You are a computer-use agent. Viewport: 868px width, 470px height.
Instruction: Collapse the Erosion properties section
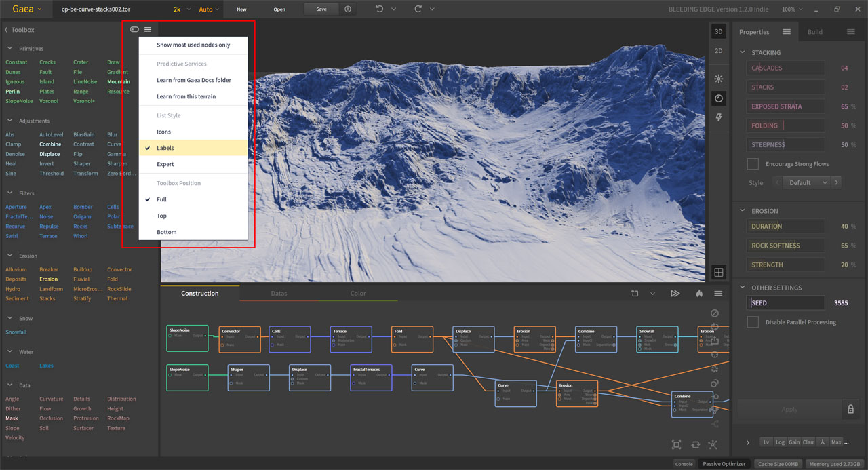pyautogui.click(x=743, y=211)
